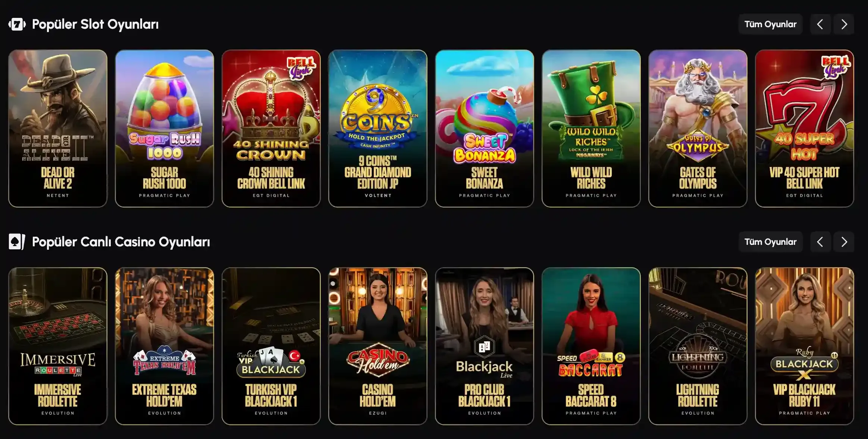
Task: Open Sweet Bonanza slot card
Action: coord(485,129)
